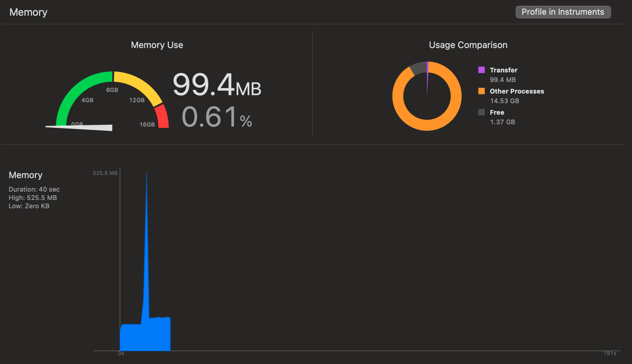Select the Other Processes legend label
Viewport: 632px width, 364px height.
[517, 91]
